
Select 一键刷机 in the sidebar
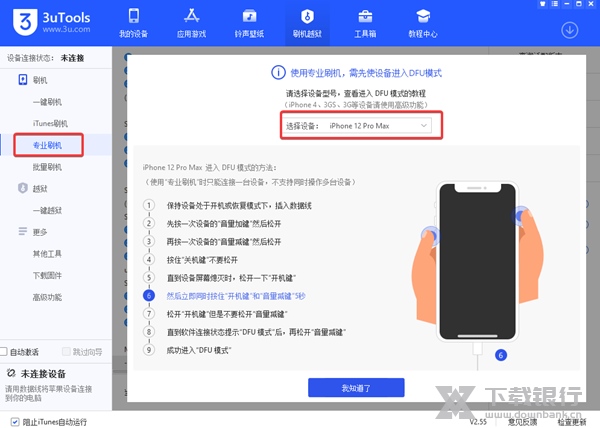[x=47, y=102]
